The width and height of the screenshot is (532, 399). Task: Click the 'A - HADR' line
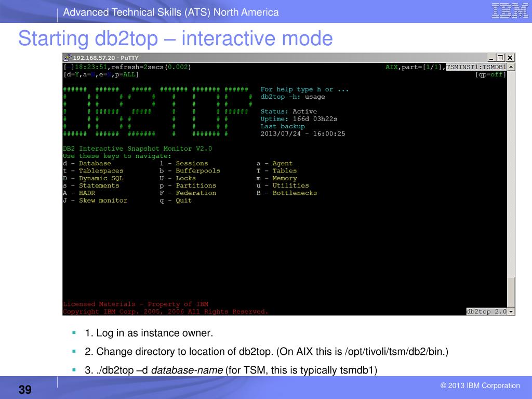(x=79, y=193)
